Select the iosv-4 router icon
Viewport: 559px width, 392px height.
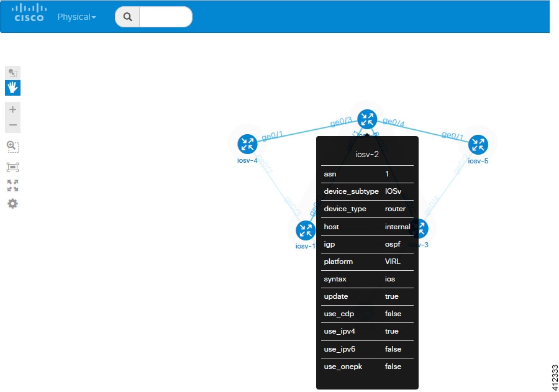click(x=247, y=144)
